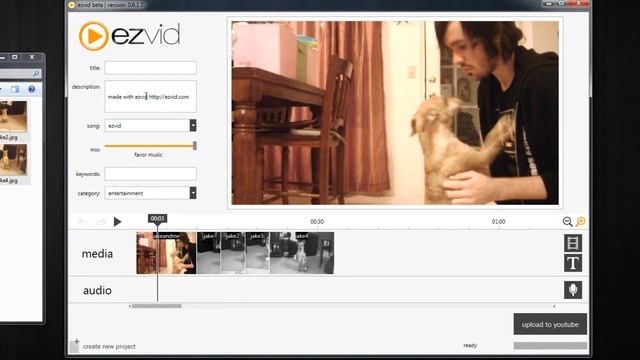The width and height of the screenshot is (640, 360).
Task: Click the description text box
Action: click(150, 96)
